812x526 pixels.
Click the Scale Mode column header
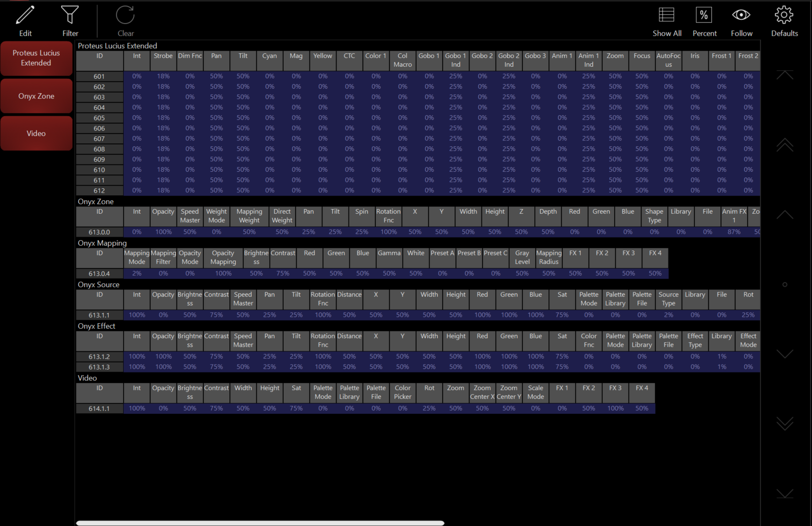(535, 393)
